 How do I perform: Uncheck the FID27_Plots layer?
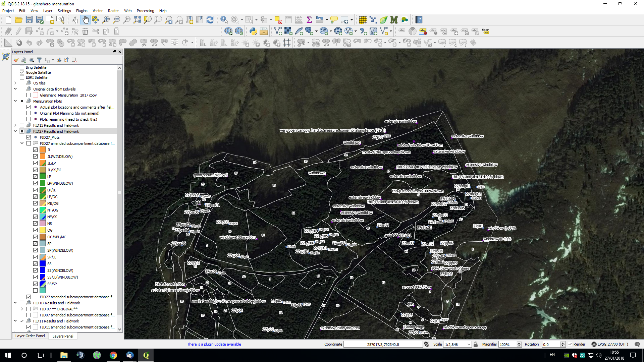tap(29, 137)
